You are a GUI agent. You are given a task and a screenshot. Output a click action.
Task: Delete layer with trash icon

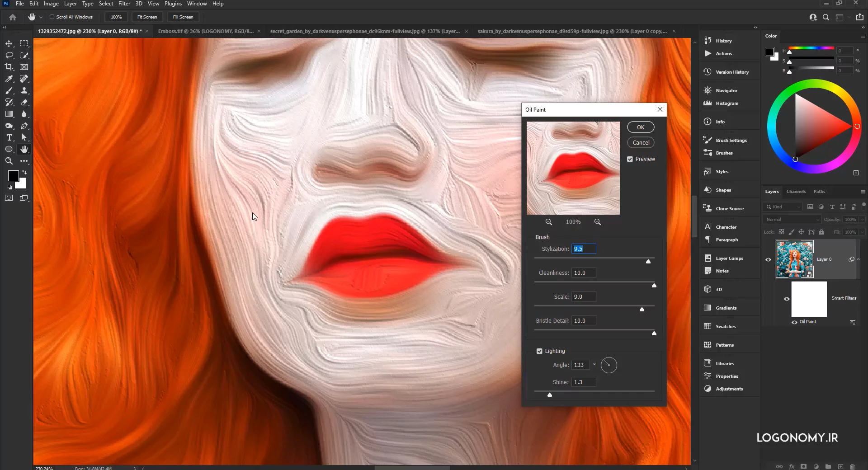853,466
